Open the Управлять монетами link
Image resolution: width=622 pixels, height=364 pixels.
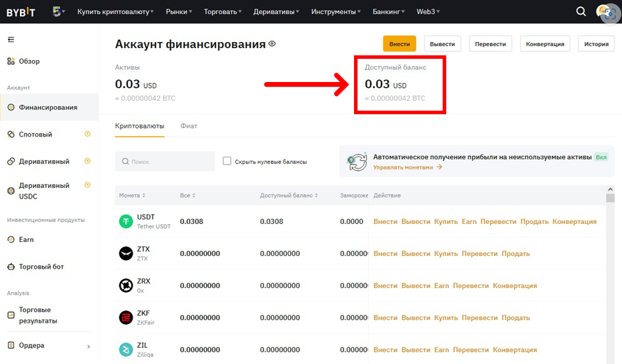click(407, 167)
